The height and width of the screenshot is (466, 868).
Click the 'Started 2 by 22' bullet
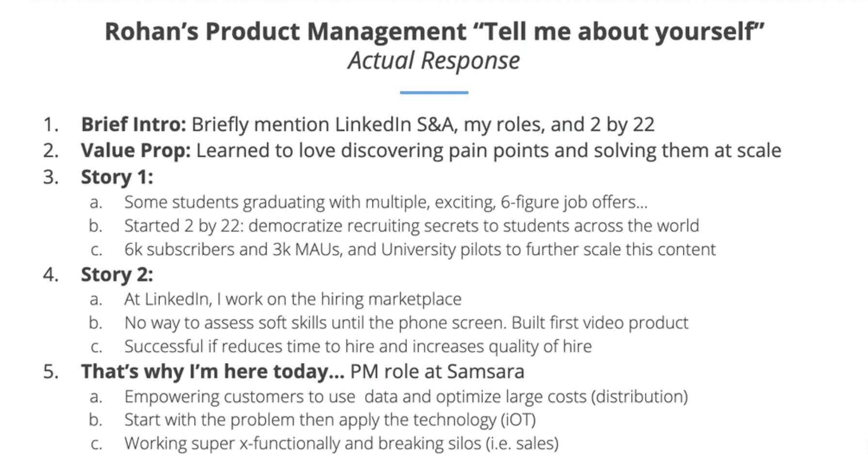pos(411,226)
